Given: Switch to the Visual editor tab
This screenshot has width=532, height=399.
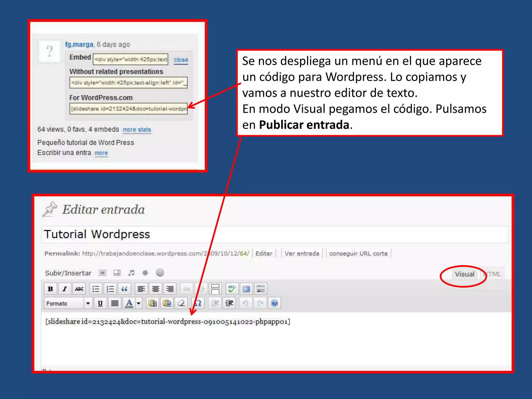Looking at the screenshot, I should tap(464, 274).
